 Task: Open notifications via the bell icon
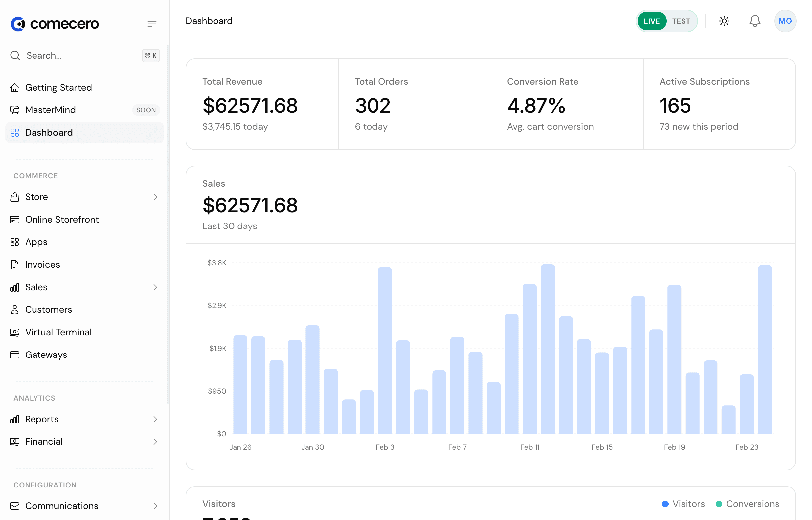click(755, 21)
